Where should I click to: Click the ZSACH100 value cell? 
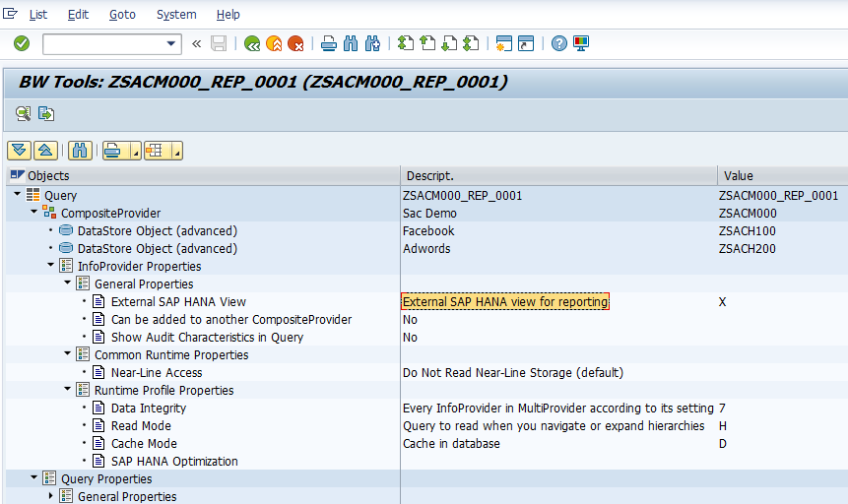click(747, 231)
